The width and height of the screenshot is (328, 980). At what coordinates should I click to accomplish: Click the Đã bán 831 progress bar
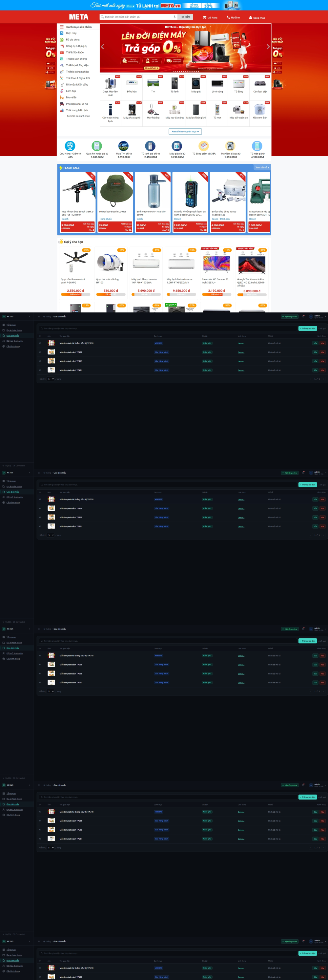coord(216,294)
